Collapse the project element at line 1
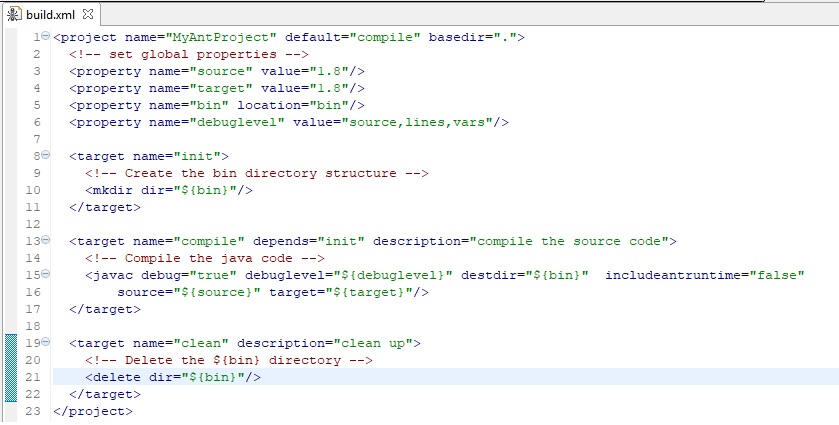This screenshot has width=839, height=425. coord(45,36)
